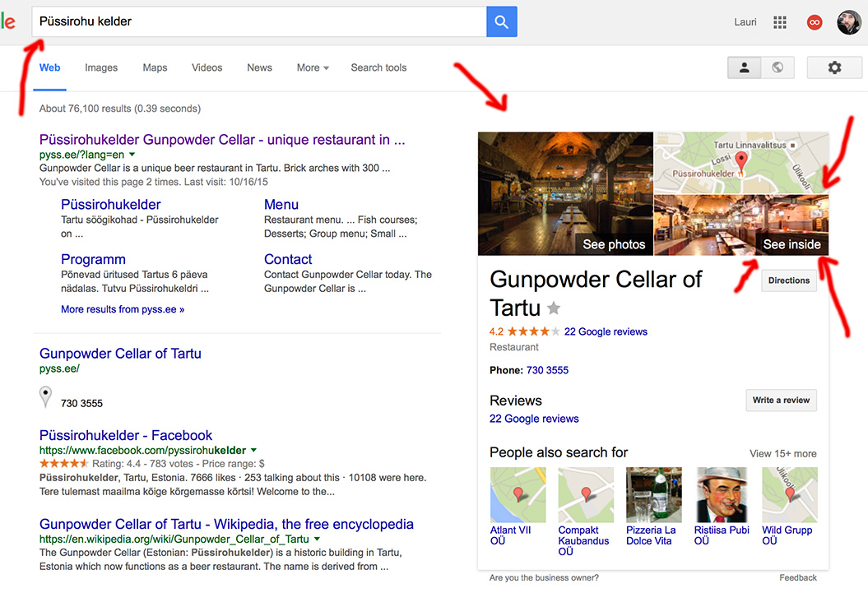Click the Directions button

(789, 280)
